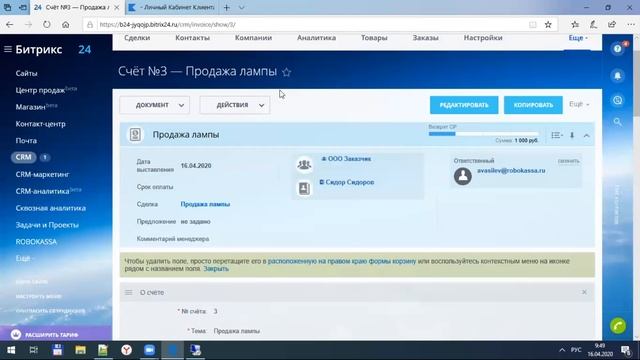Click the invoice status progress bar
Viewport: 640px width, 360px height.
coord(483,134)
